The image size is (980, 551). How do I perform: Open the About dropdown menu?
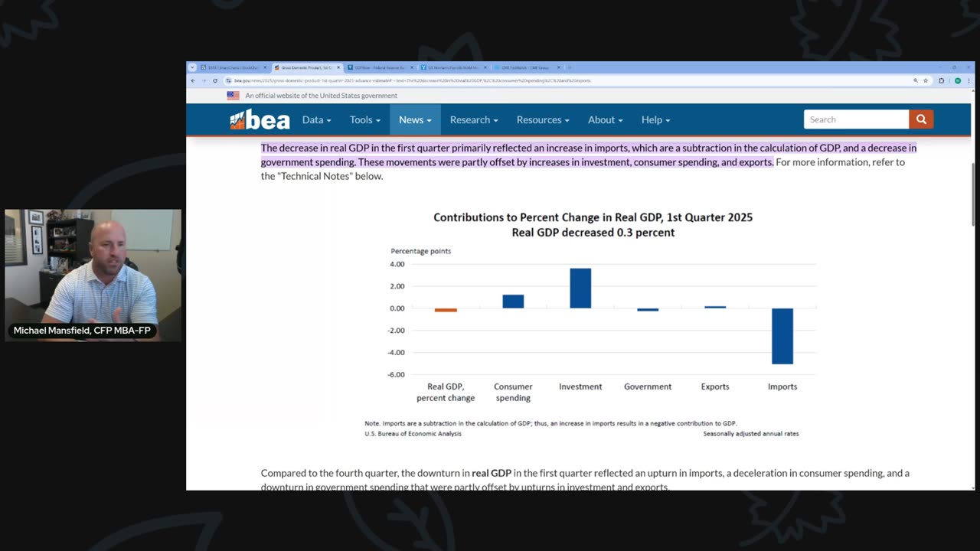coord(605,120)
